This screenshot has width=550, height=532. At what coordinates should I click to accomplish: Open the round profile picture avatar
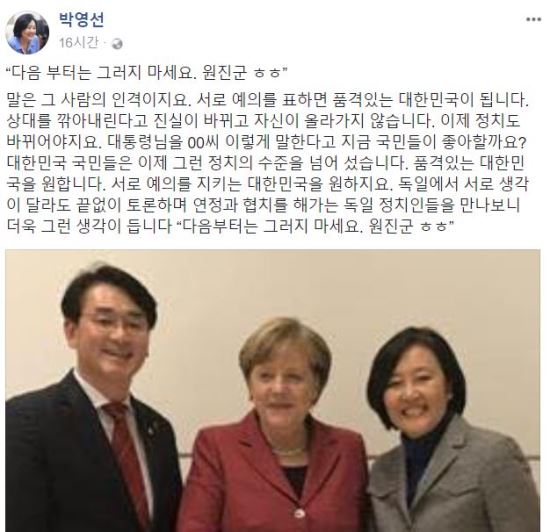coord(27,33)
